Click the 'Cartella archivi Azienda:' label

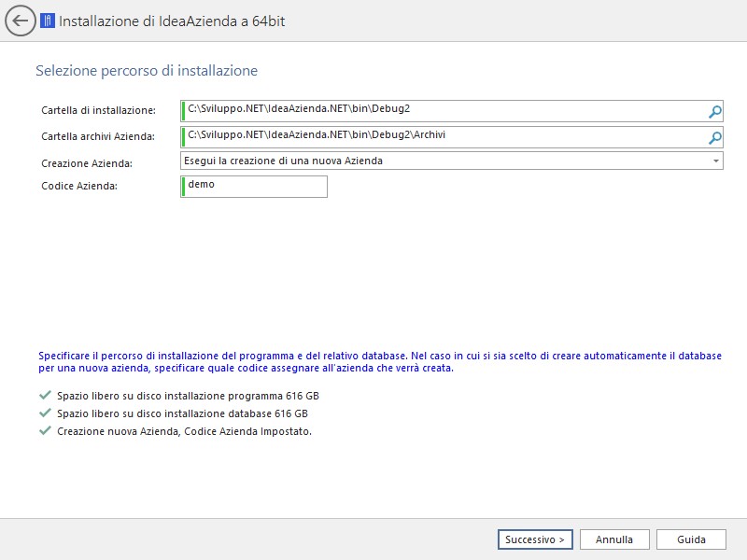point(98,136)
